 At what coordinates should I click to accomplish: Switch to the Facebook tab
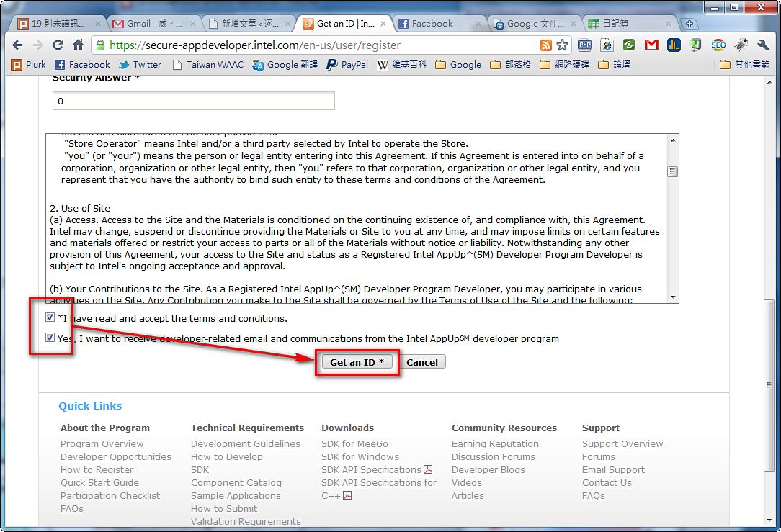[441, 24]
